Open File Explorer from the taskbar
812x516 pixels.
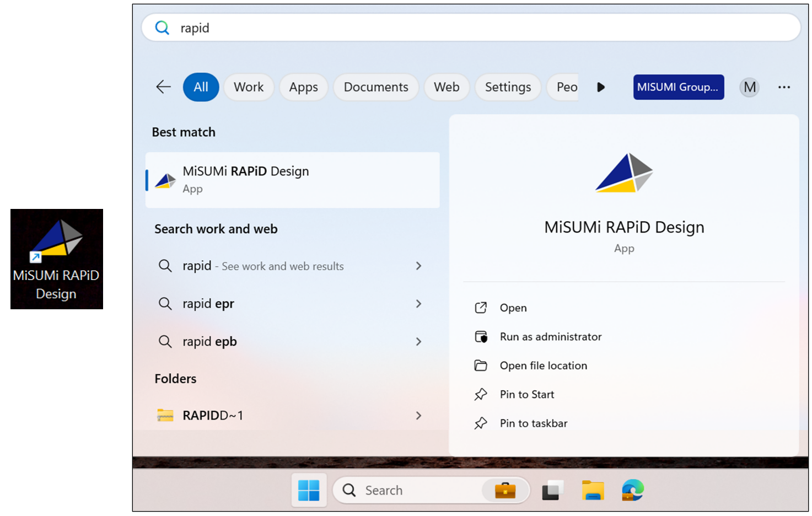tap(593, 490)
